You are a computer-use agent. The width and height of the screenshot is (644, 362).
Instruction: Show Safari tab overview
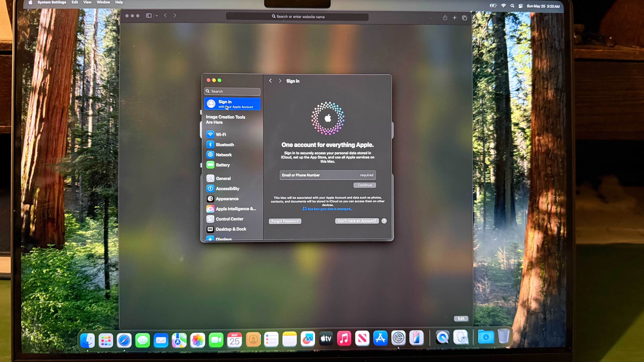tap(465, 18)
